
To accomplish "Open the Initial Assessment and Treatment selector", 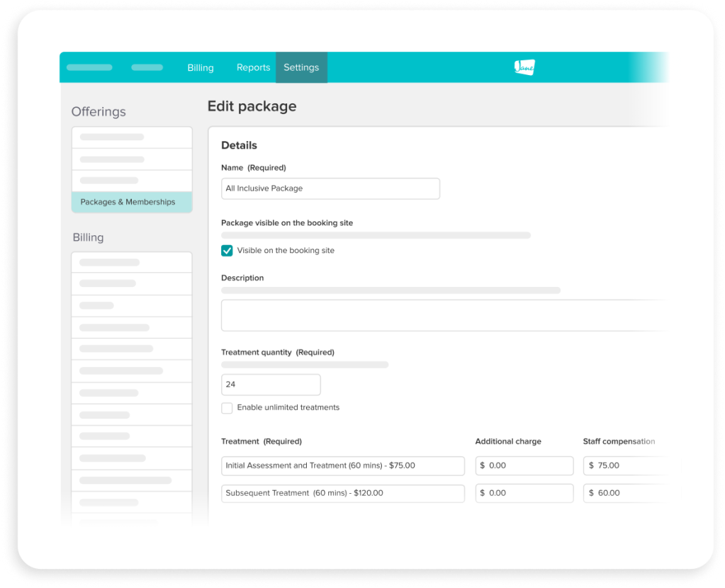I will pos(343,465).
